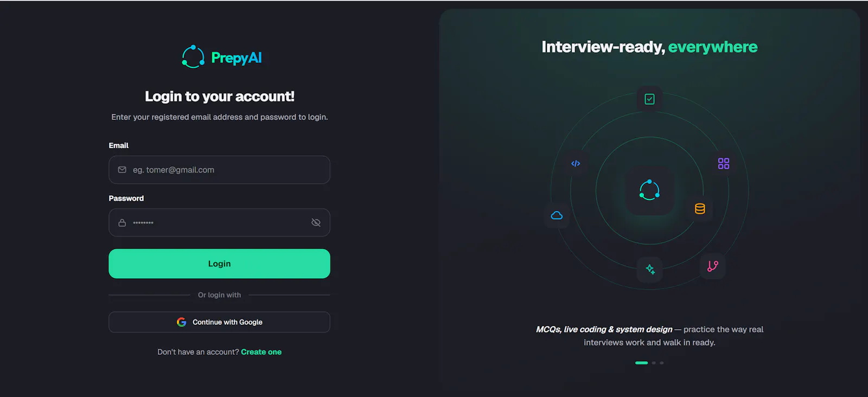The height and width of the screenshot is (397, 868).
Task: Click the blue code brackets icon
Action: point(576,163)
